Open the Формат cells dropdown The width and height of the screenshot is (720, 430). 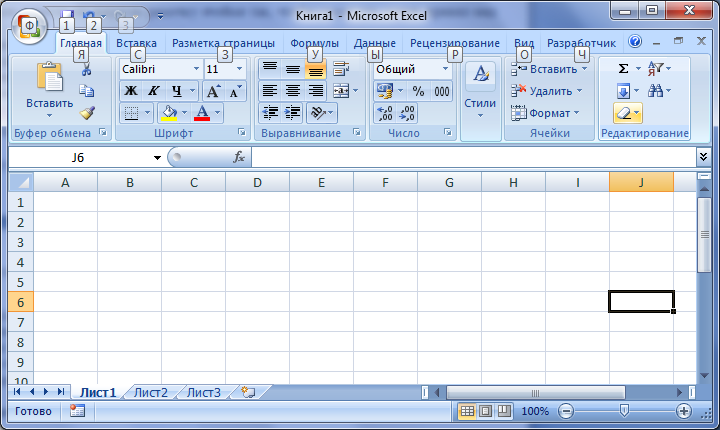(x=546, y=113)
